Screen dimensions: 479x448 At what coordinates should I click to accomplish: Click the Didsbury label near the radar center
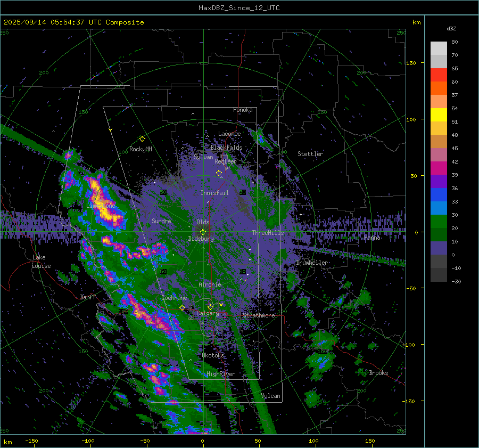201,239
